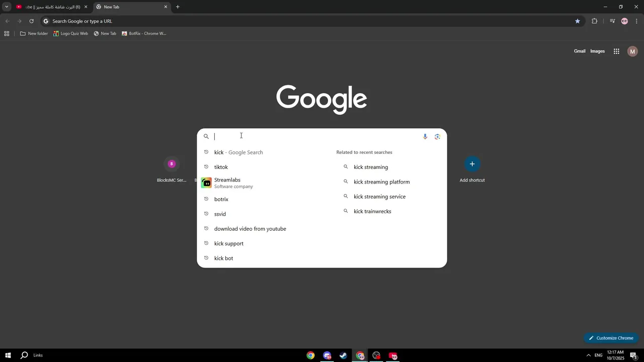
Task: Open the first Chrome taskbar icon
Action: click(x=310, y=355)
